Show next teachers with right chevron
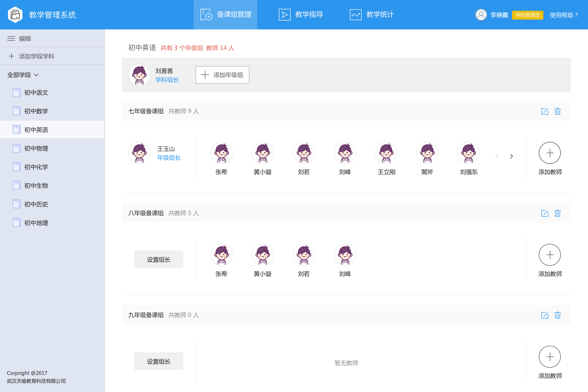588x392 pixels. tap(512, 156)
